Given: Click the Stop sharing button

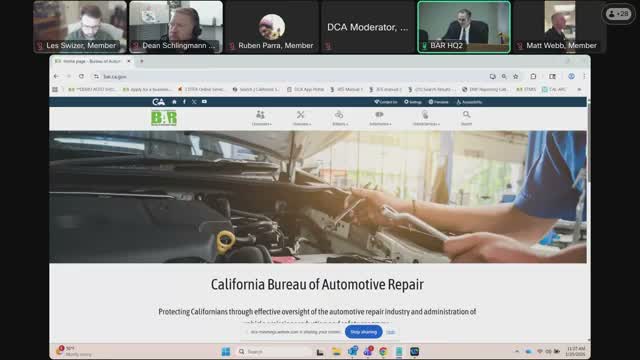Looking at the screenshot, I should coord(363,332).
